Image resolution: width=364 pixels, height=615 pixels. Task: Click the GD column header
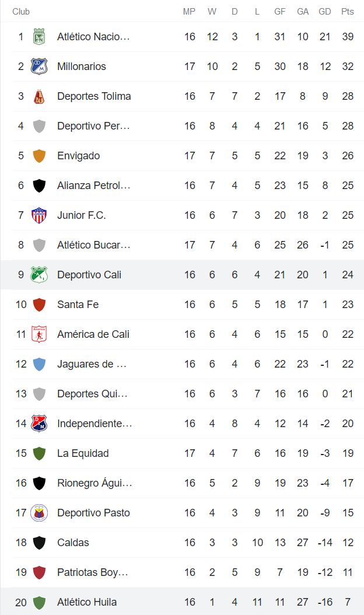325,11
